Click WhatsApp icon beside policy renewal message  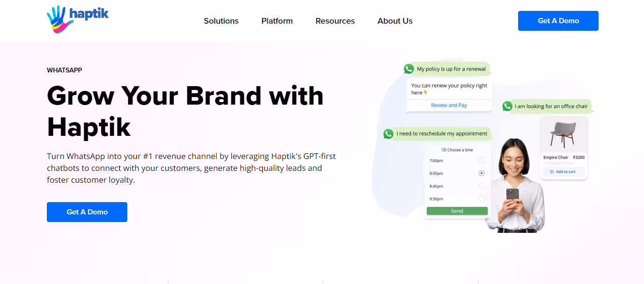tap(409, 69)
